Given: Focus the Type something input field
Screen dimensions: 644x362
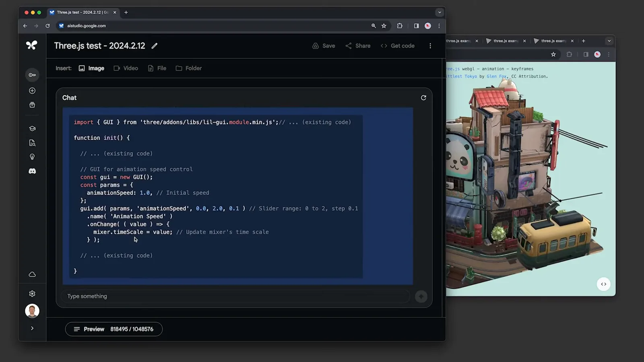Looking at the screenshot, I should (235, 296).
